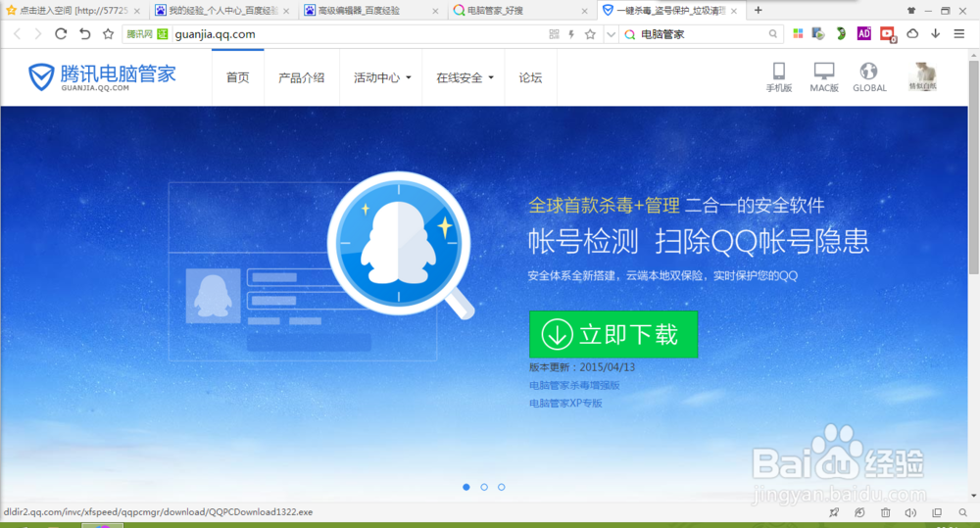Select the first carousel dot
Viewport: 980px width, 528px height.
coord(466,487)
